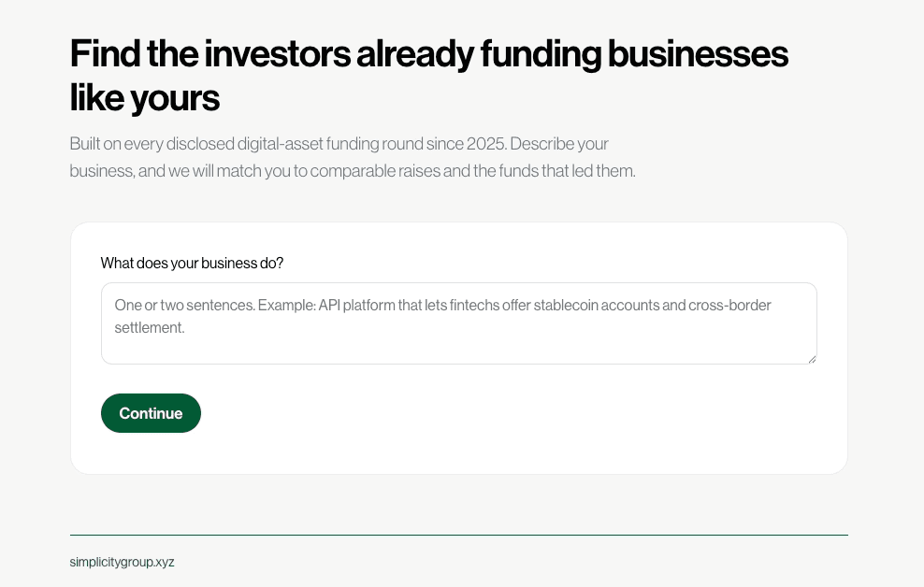Click the green Continue button

(x=151, y=413)
